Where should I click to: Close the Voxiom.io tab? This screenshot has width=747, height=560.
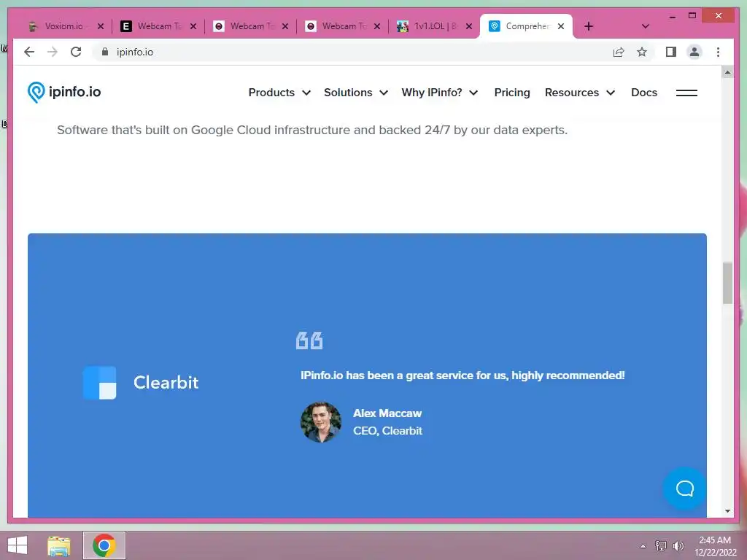[101, 26]
